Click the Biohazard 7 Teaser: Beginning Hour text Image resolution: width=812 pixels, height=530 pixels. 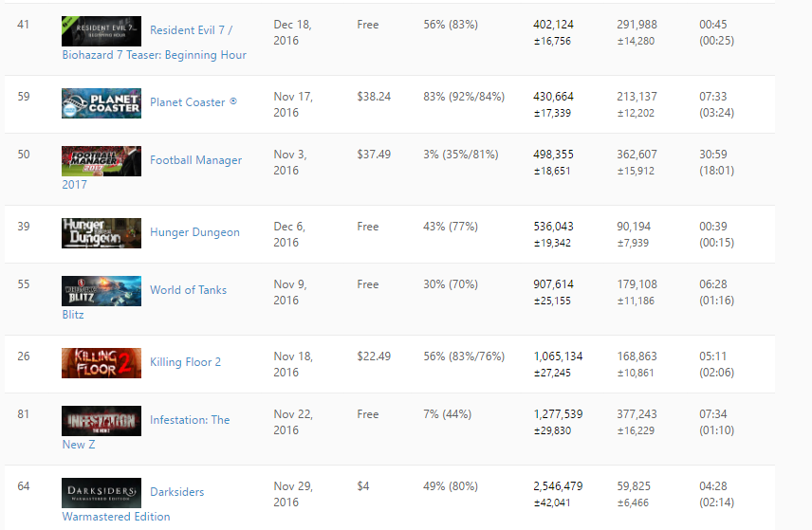pos(155,55)
